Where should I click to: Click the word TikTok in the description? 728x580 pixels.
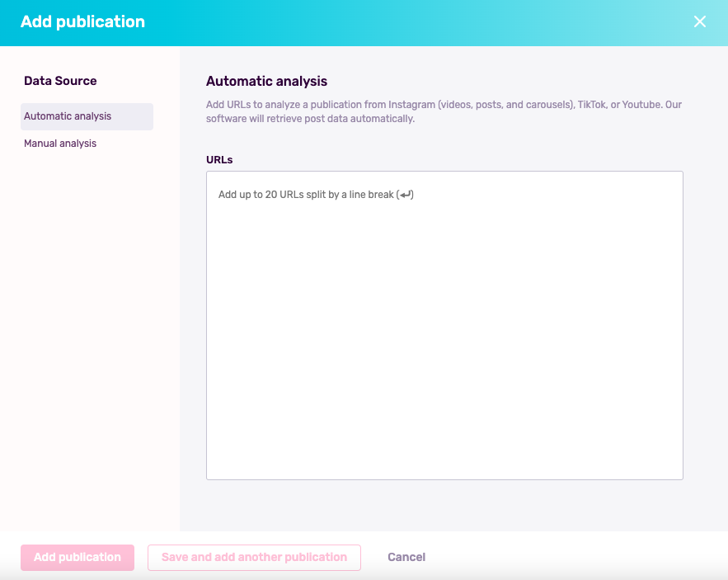(591, 105)
